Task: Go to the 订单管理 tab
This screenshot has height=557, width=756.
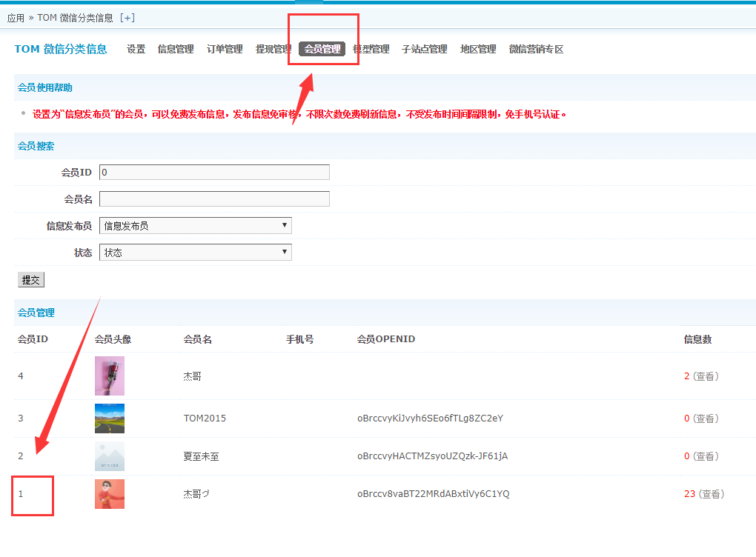Action: coord(225,50)
